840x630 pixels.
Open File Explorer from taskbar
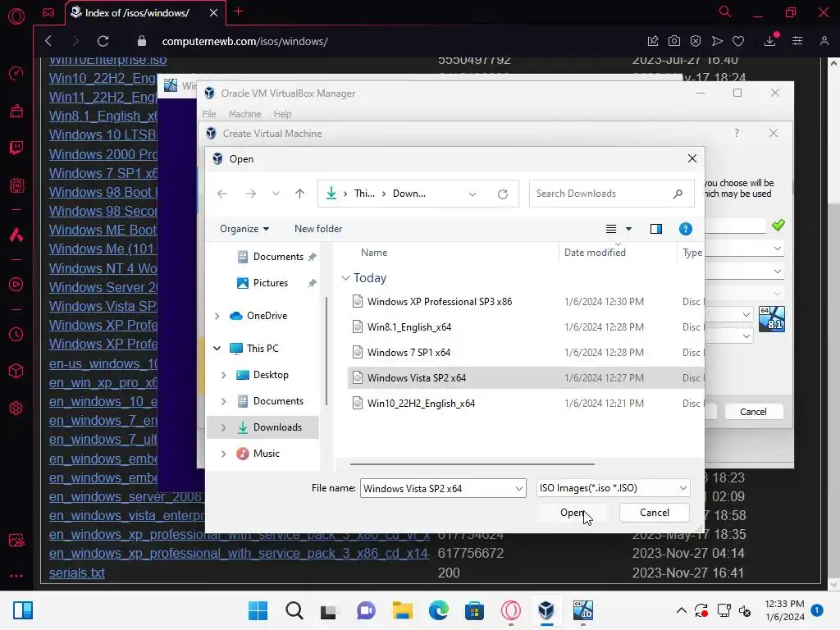[402, 610]
